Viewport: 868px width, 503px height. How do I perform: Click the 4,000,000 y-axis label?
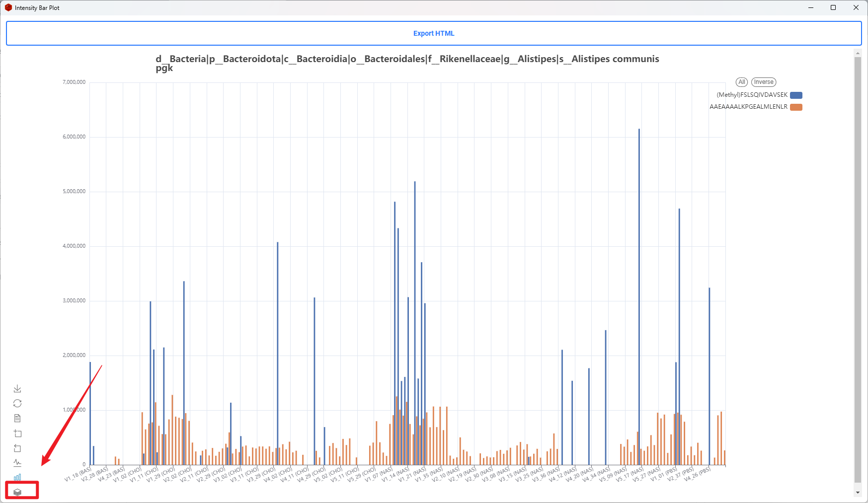click(74, 246)
